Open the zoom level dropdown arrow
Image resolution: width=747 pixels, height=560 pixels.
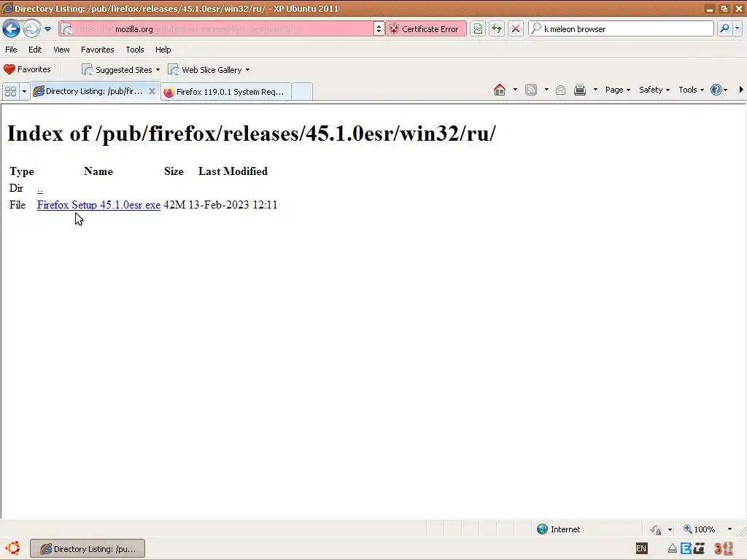pos(729,529)
